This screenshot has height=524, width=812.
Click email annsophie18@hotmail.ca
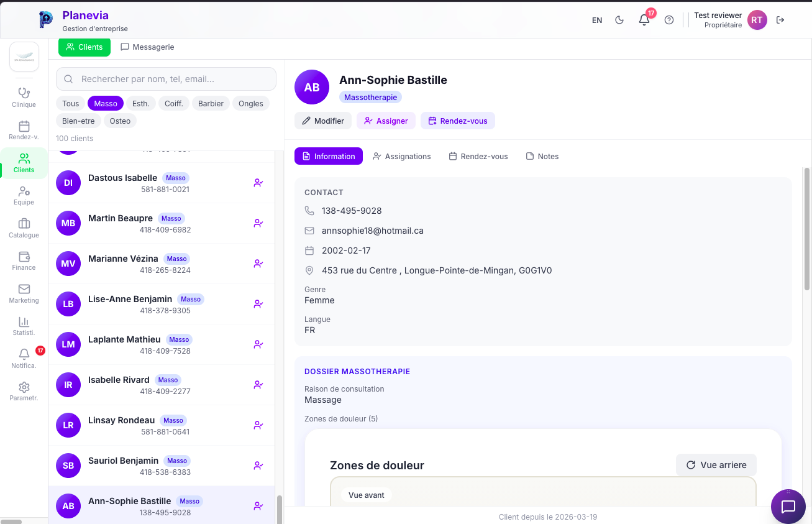click(x=373, y=231)
